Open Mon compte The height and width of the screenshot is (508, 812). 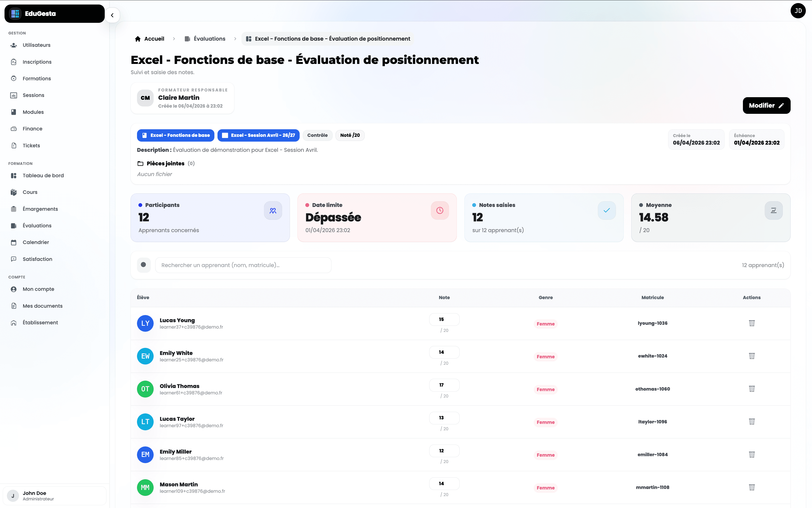[x=38, y=289]
